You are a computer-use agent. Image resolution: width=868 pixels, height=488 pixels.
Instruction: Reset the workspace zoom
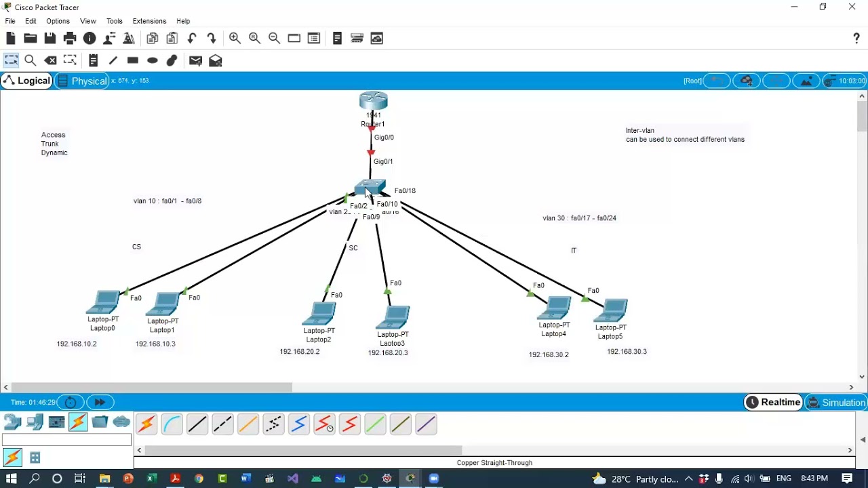tap(254, 39)
